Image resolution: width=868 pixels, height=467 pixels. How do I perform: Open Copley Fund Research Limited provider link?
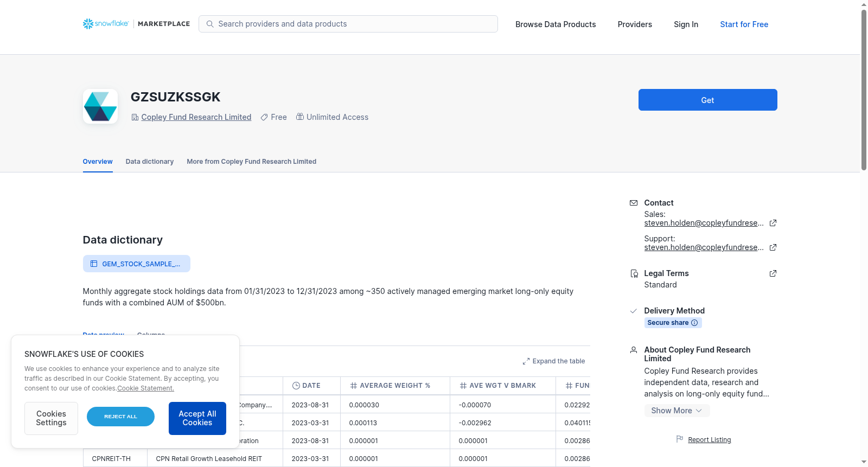click(196, 117)
